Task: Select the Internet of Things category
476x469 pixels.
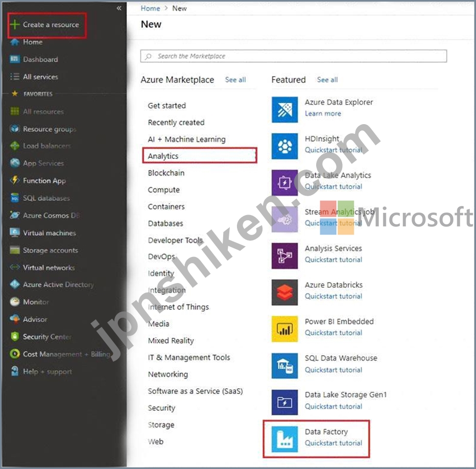Action: pos(178,307)
